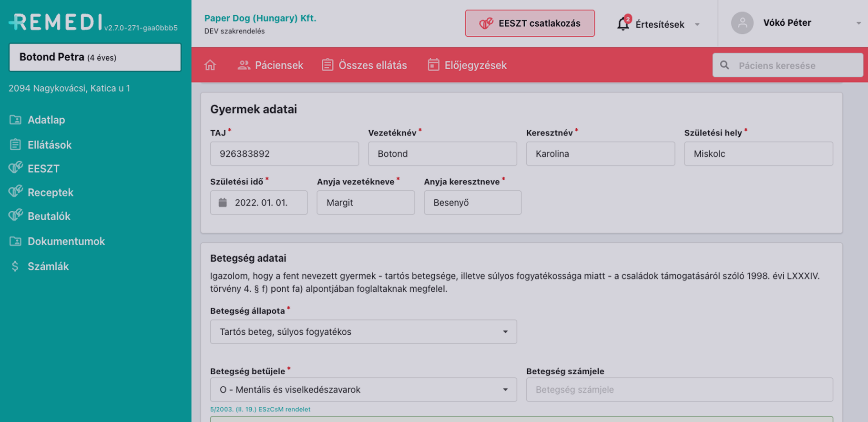The width and height of the screenshot is (868, 422).
Task: Click the EESZT heart icon in sidebar
Action: (x=15, y=168)
